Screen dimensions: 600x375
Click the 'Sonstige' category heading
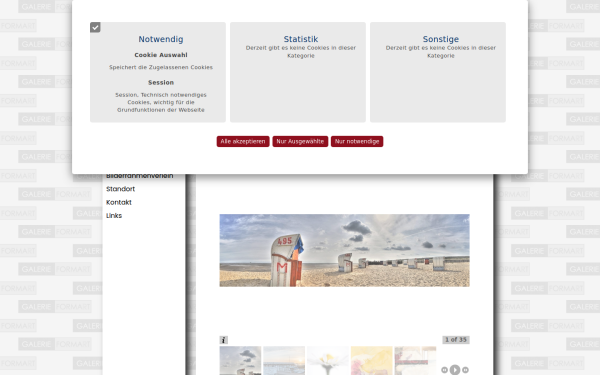point(441,39)
